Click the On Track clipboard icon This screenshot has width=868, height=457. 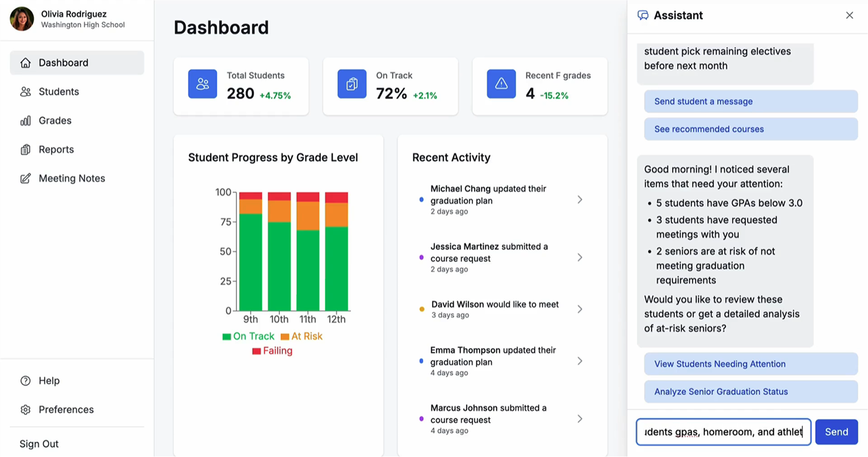point(352,84)
